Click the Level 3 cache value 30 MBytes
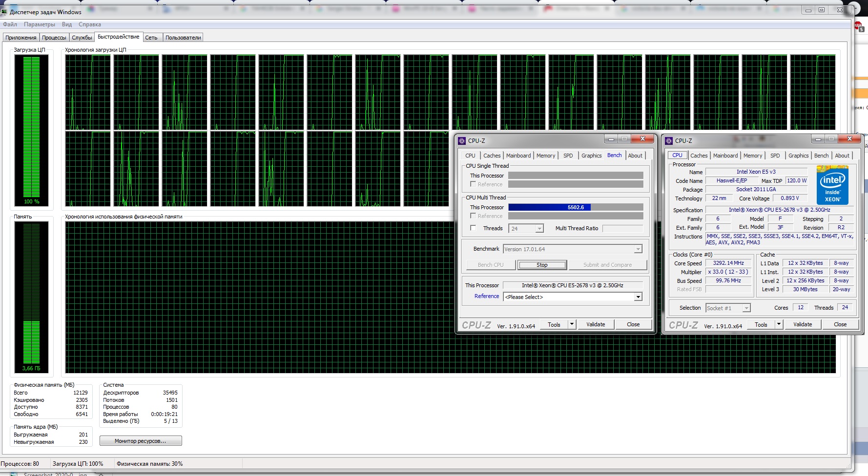The image size is (868, 476). (805, 289)
